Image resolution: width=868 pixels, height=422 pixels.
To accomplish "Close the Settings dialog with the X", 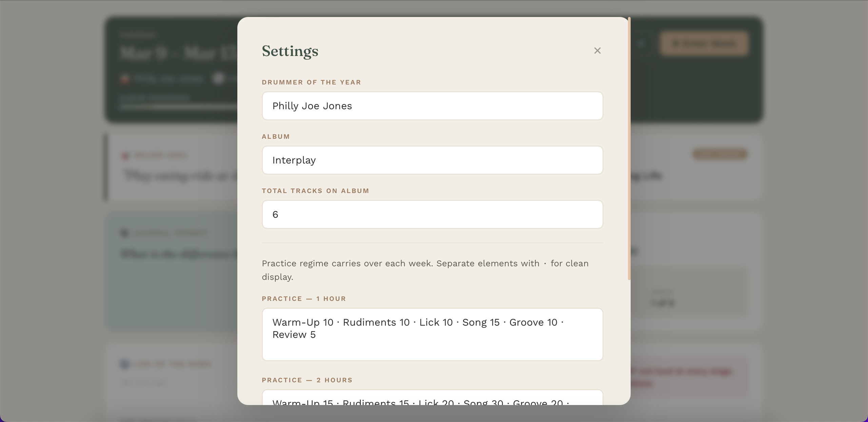I will [x=597, y=51].
